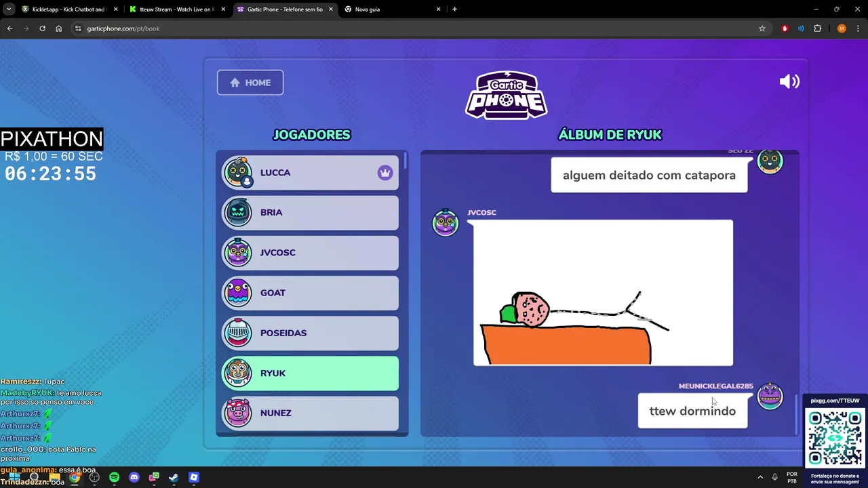View site information icon in address bar
Image resolution: width=868 pixels, height=488 pixels.
[x=78, y=28]
